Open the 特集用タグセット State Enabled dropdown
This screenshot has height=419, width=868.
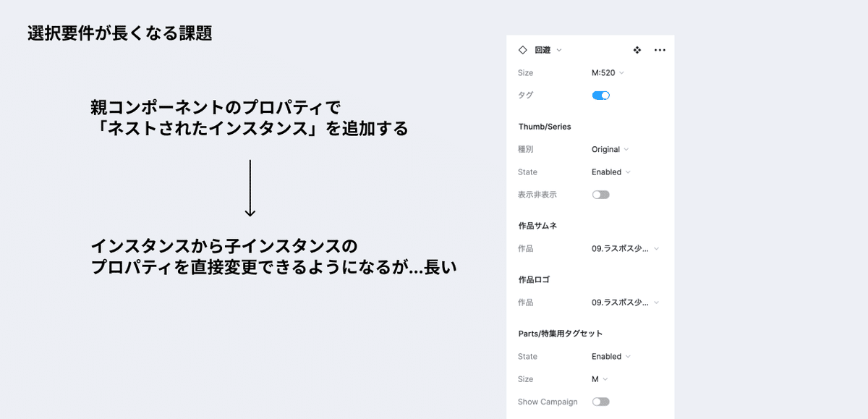[x=611, y=356]
